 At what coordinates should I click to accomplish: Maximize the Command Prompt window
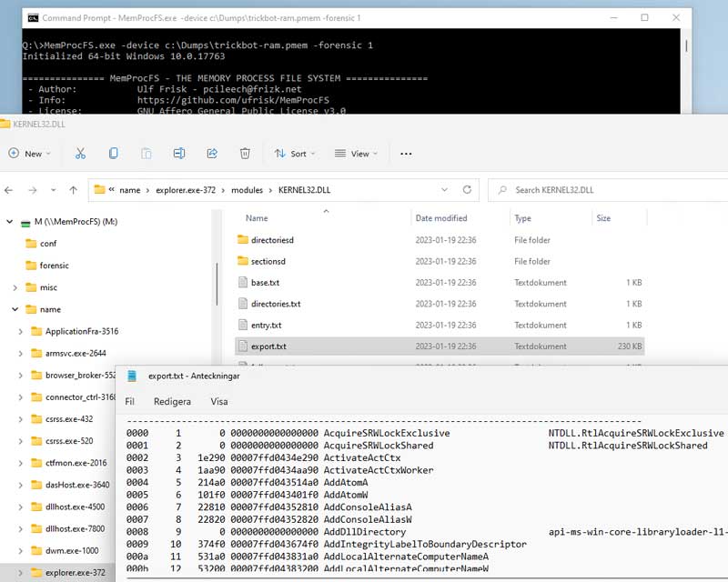[644, 17]
